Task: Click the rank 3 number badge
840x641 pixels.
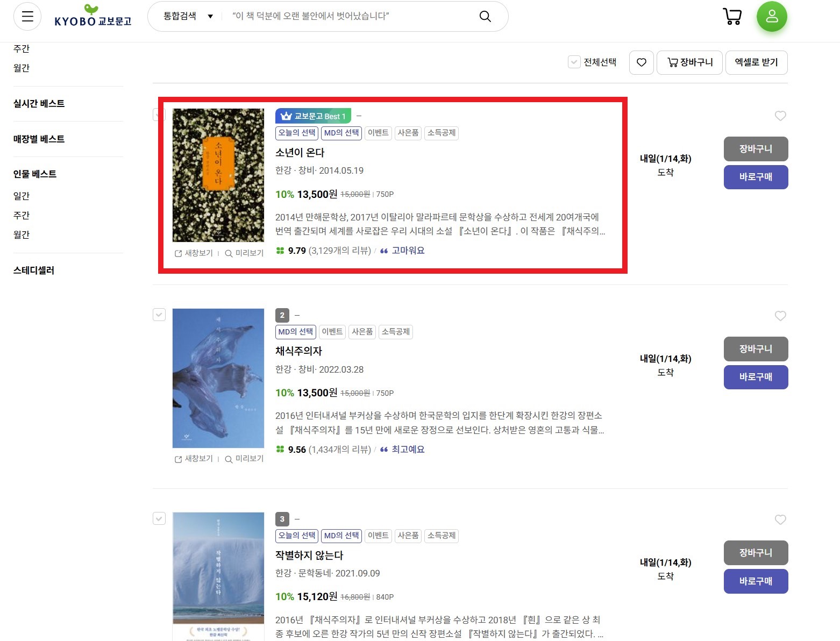Action: tap(282, 519)
